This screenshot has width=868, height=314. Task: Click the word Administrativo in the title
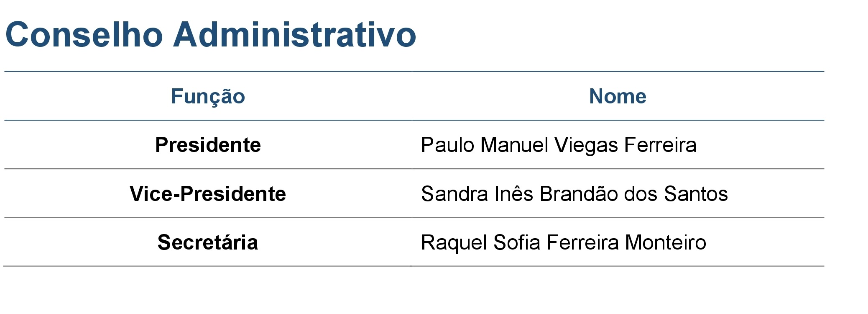(294, 34)
